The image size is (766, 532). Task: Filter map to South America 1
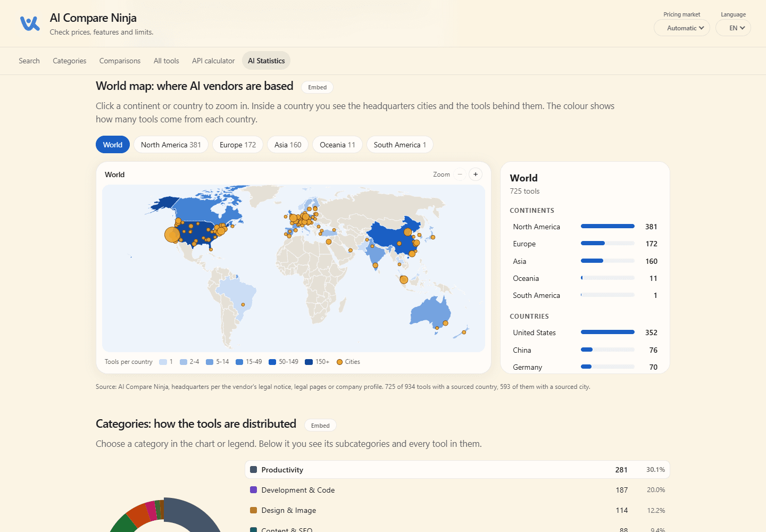[x=400, y=145]
